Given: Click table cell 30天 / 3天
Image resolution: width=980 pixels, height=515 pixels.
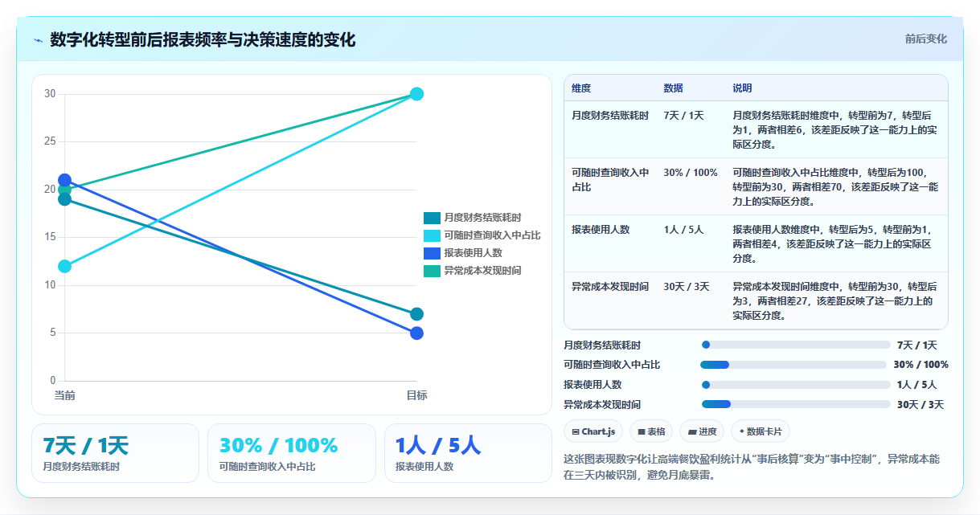Looking at the screenshot, I should (x=687, y=287).
